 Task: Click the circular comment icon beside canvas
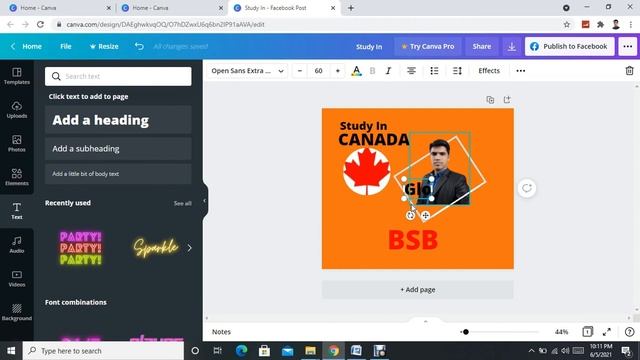click(x=527, y=188)
